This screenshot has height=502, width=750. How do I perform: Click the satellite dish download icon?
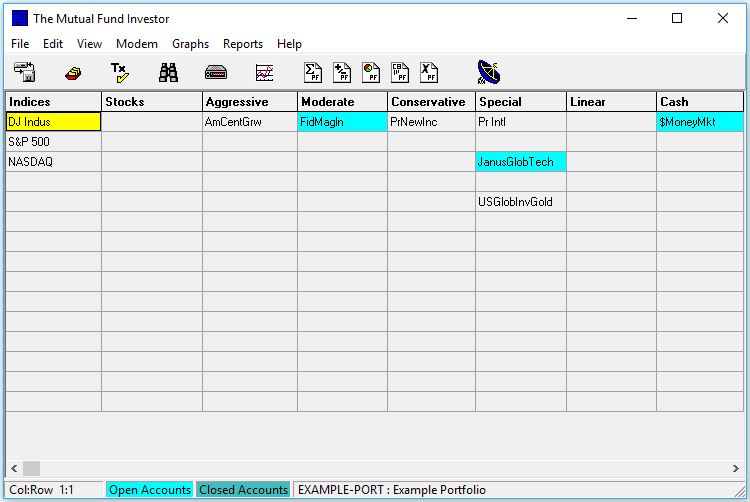(488, 72)
